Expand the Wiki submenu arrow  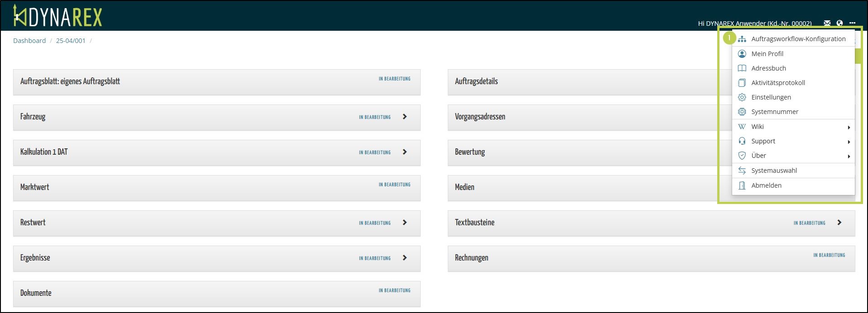click(x=849, y=128)
